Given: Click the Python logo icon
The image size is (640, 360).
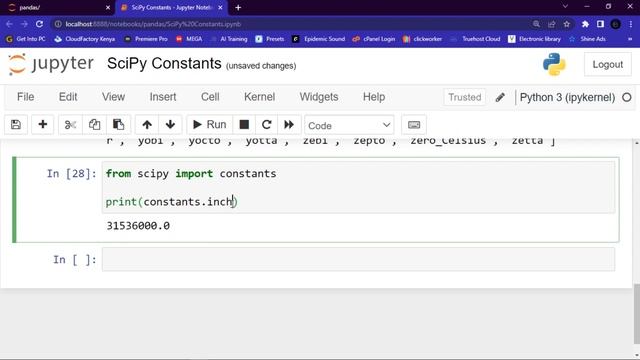Looking at the screenshot, I should [554, 64].
